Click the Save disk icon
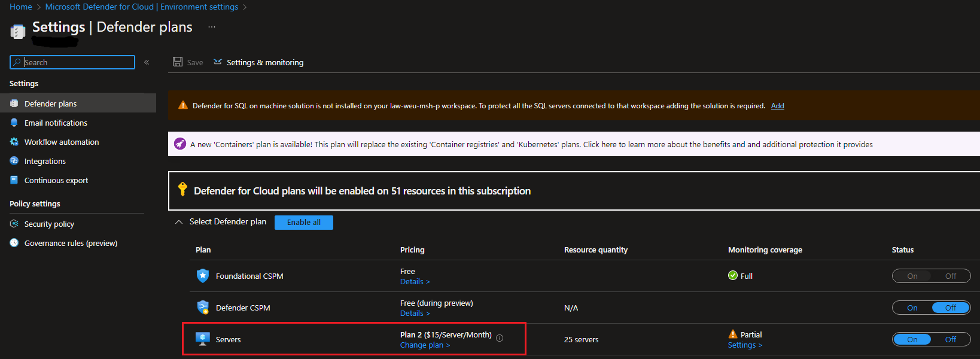 (x=178, y=62)
